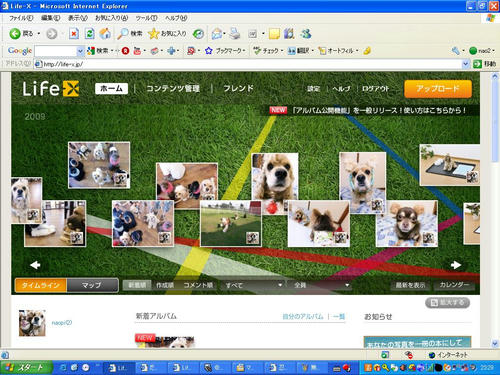Viewport: 500px width, 375px height.
Task: Refresh the page with the green arrows icon
Action: (x=89, y=33)
